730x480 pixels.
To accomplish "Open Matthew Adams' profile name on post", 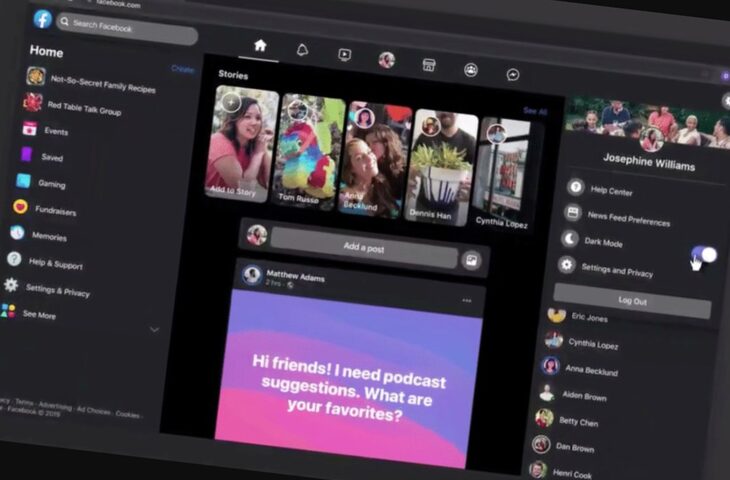I will pyautogui.click(x=296, y=275).
